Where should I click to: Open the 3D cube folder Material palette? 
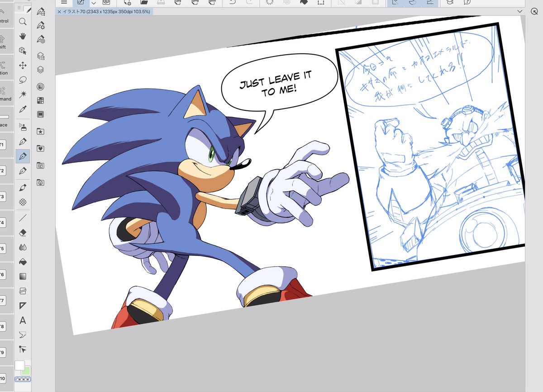pyautogui.click(x=41, y=183)
